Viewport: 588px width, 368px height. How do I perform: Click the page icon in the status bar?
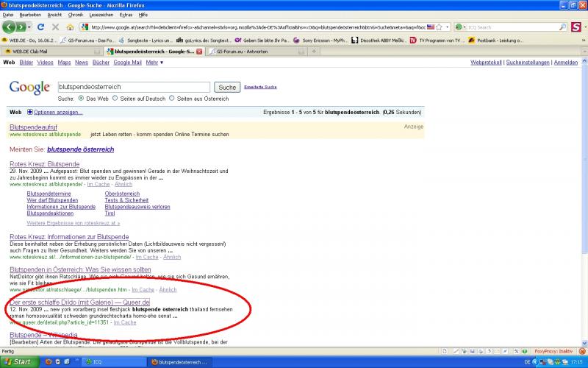[445, 352]
